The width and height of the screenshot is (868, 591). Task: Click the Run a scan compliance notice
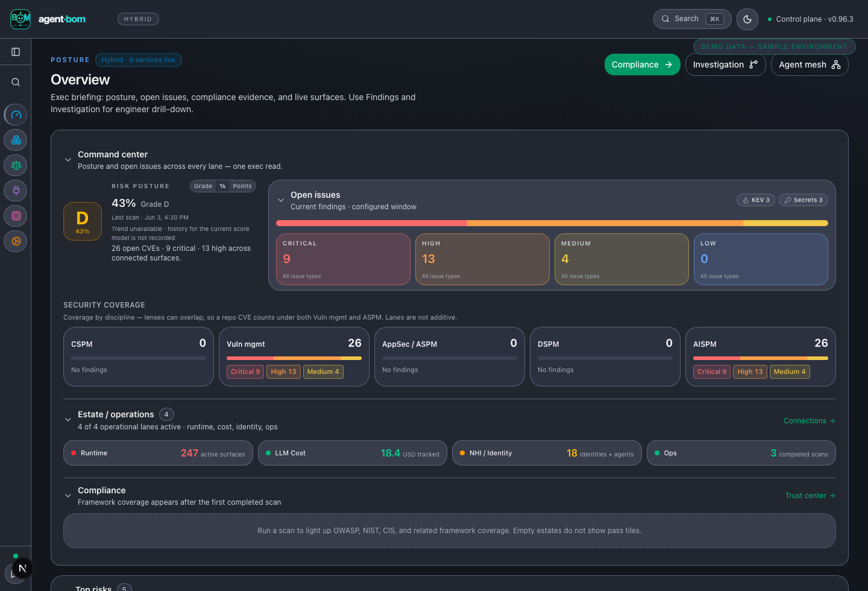[450, 531]
